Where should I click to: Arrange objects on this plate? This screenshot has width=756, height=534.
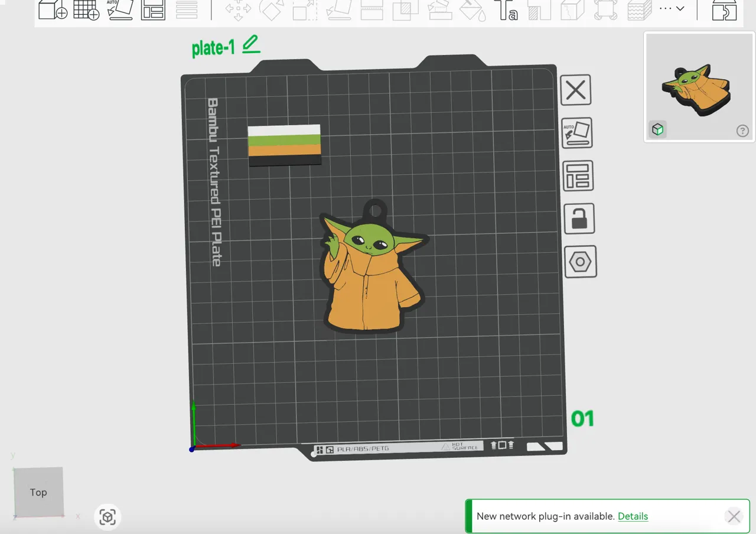coord(578,176)
